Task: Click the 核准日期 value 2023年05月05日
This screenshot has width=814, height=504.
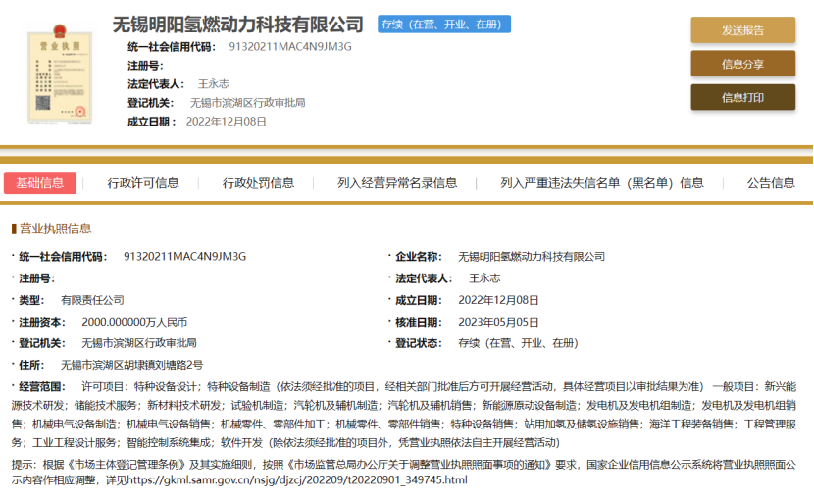Action: click(498, 322)
